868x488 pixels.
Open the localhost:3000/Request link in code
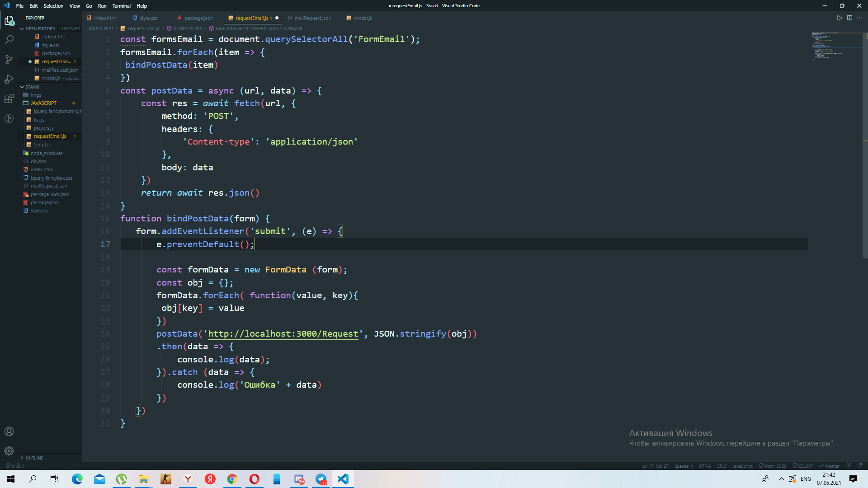click(283, 334)
